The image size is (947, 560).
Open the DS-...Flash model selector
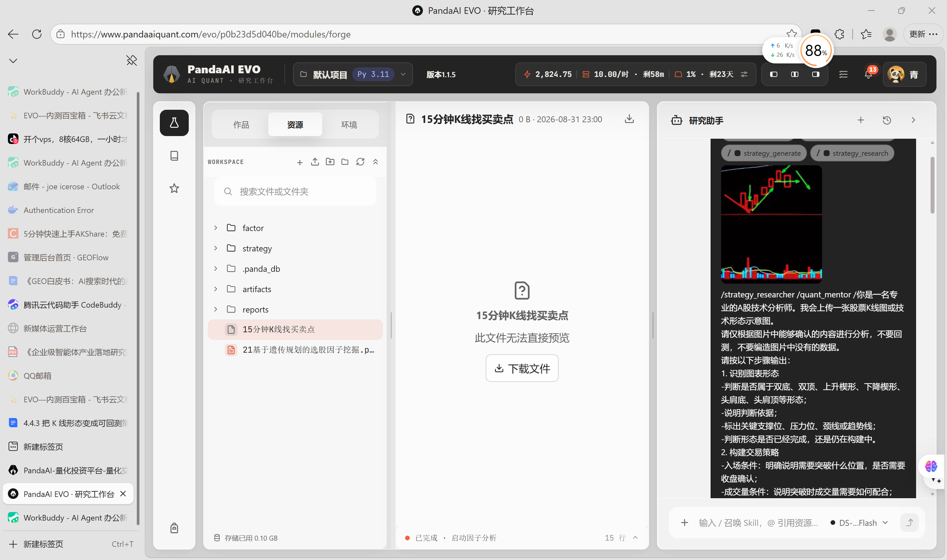pos(860,523)
